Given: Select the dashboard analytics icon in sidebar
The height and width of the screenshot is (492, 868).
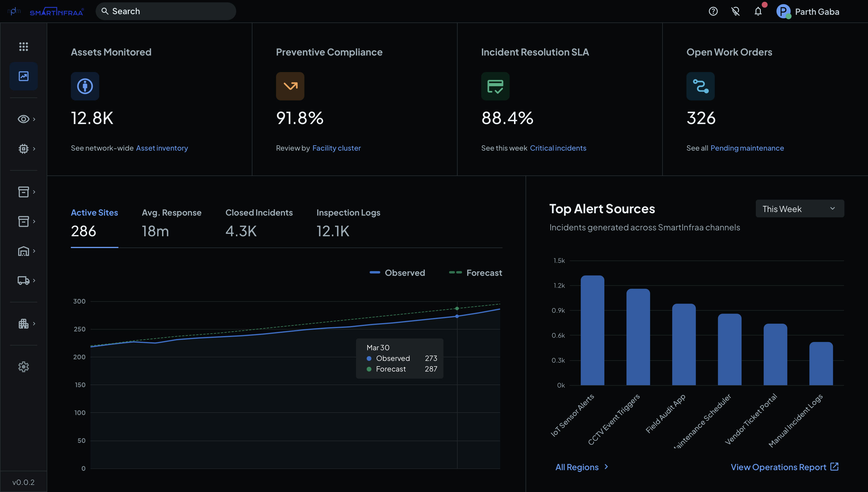Looking at the screenshot, I should (x=23, y=76).
